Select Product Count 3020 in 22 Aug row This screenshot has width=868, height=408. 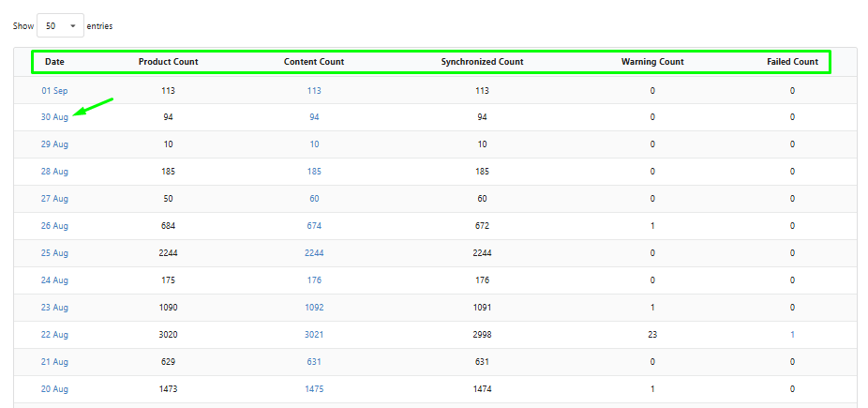pyautogui.click(x=169, y=335)
